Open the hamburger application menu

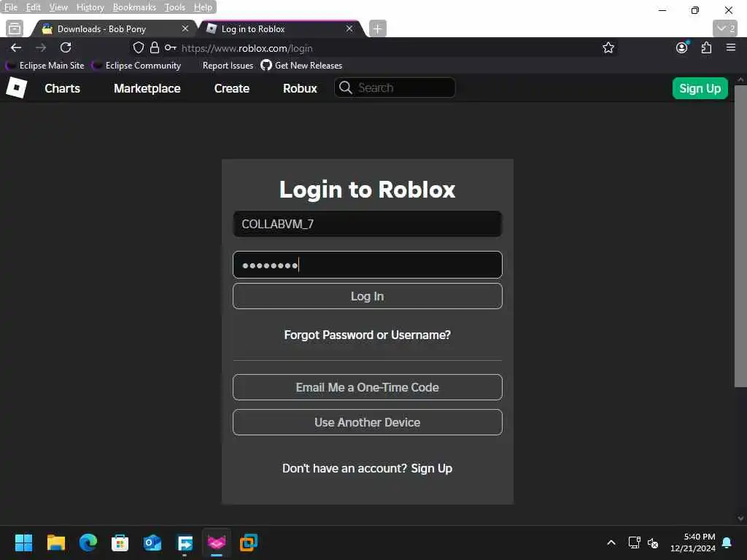731,47
